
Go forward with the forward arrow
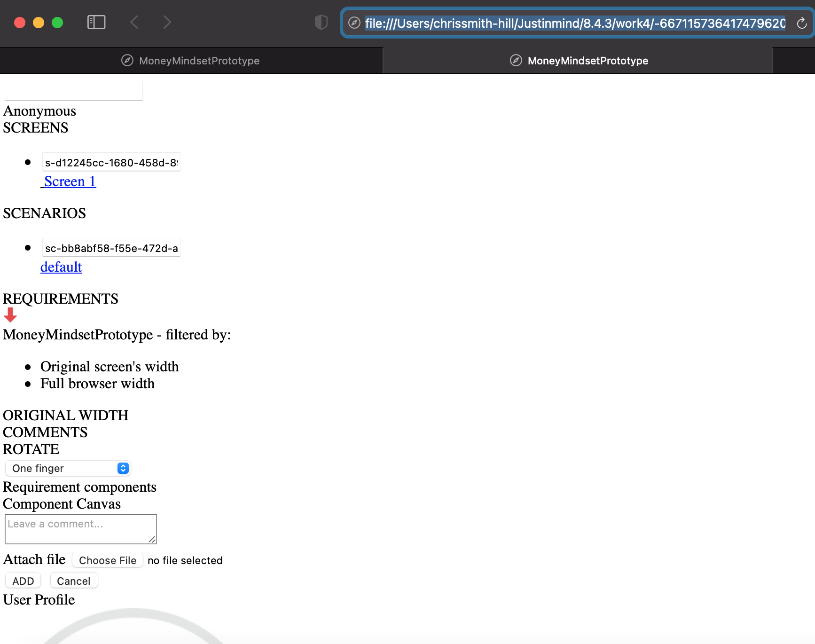[167, 22]
